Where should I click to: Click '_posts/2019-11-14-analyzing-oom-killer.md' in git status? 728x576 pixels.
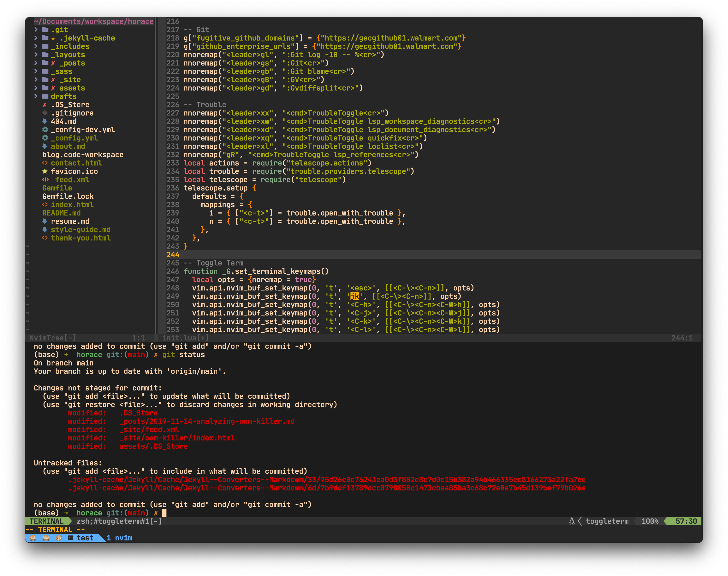click(207, 421)
